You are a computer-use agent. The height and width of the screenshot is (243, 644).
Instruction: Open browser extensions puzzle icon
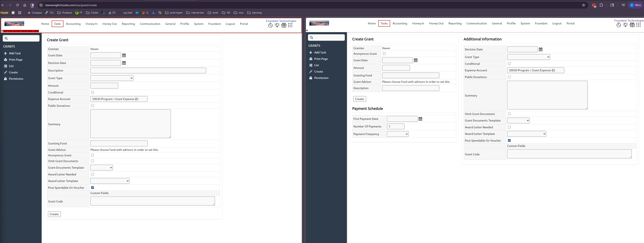(601, 5)
